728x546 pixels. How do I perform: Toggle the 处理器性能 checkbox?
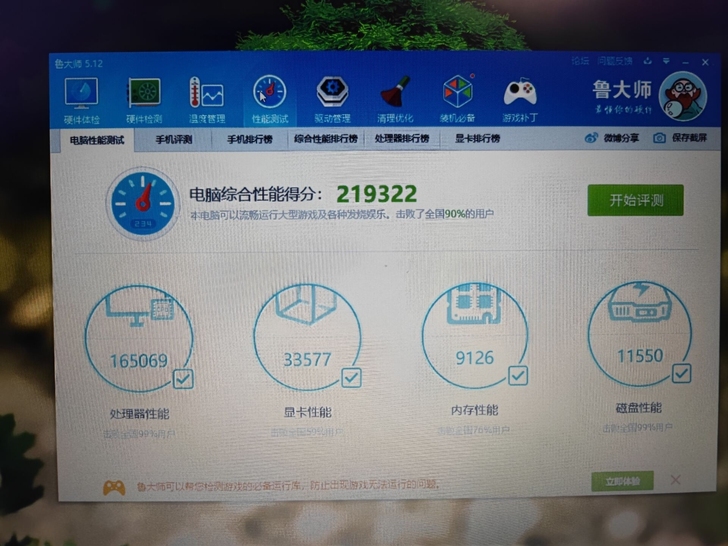pos(183,379)
